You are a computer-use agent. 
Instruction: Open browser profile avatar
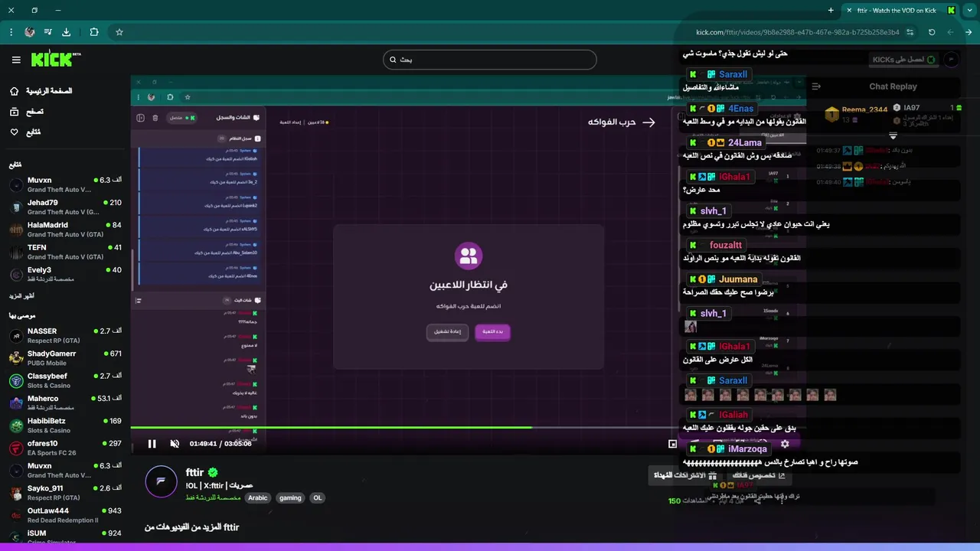tap(30, 32)
